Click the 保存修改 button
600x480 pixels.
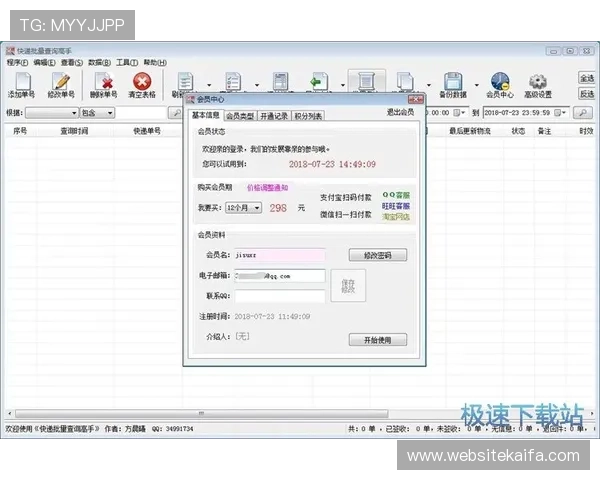coord(348,286)
